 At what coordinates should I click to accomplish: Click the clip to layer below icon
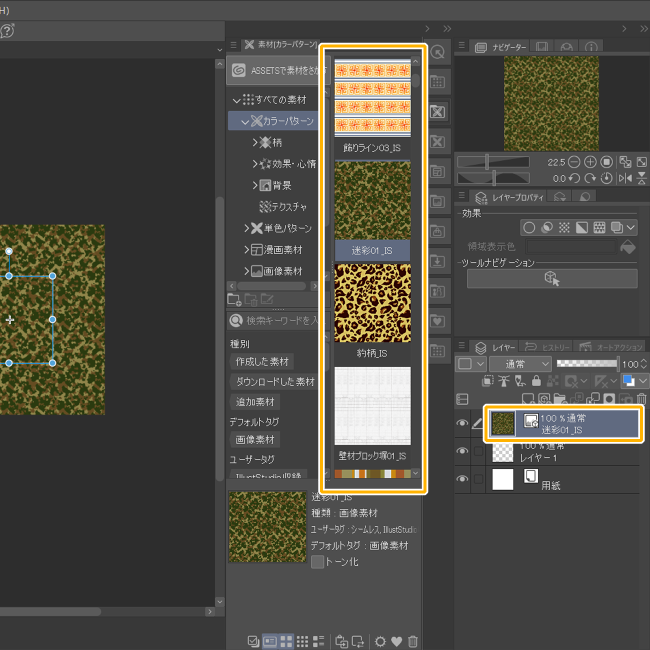(488, 381)
